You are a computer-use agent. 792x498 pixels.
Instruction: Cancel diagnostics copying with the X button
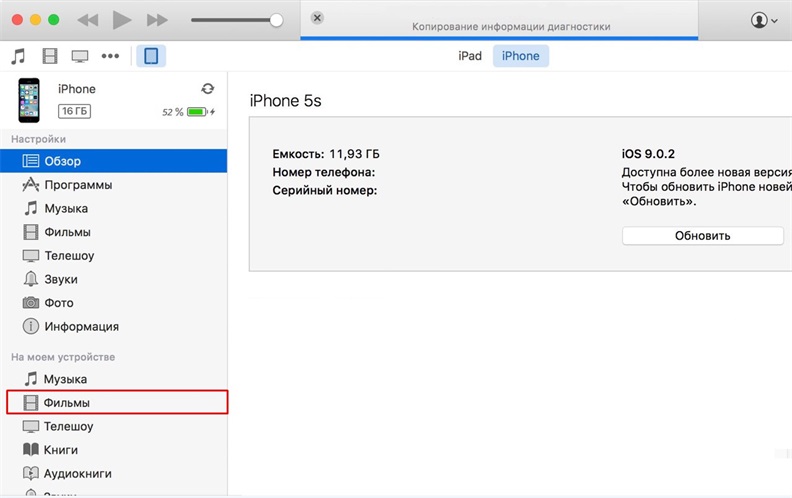point(317,18)
